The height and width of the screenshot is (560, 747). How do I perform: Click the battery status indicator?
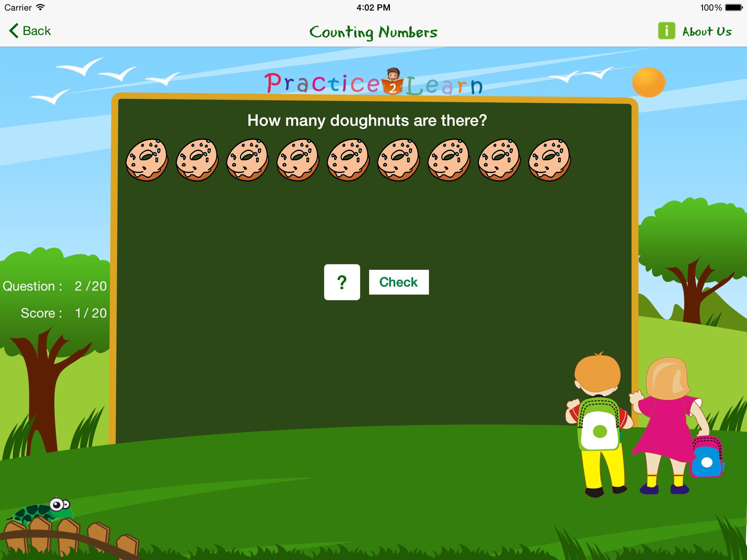pyautogui.click(x=732, y=8)
